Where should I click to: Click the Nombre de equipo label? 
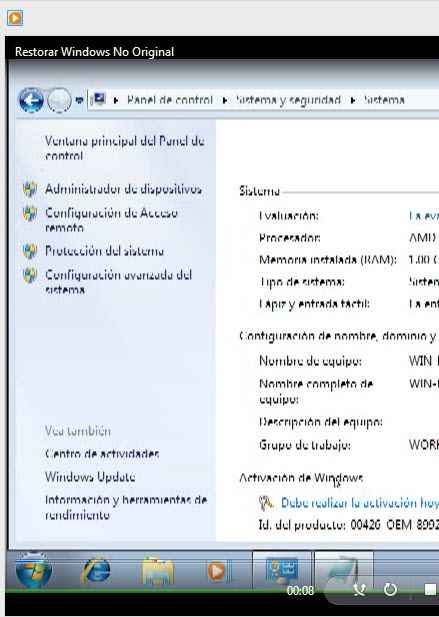310,361
